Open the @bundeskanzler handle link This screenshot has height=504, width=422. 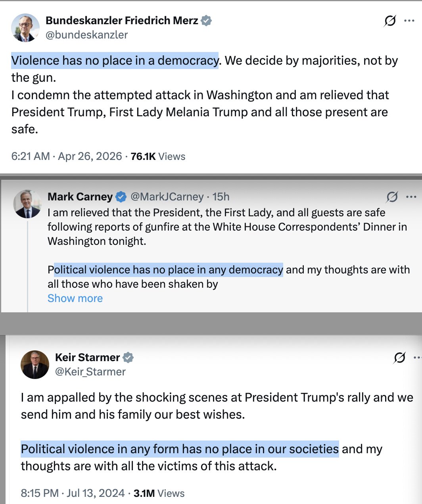coord(87,35)
